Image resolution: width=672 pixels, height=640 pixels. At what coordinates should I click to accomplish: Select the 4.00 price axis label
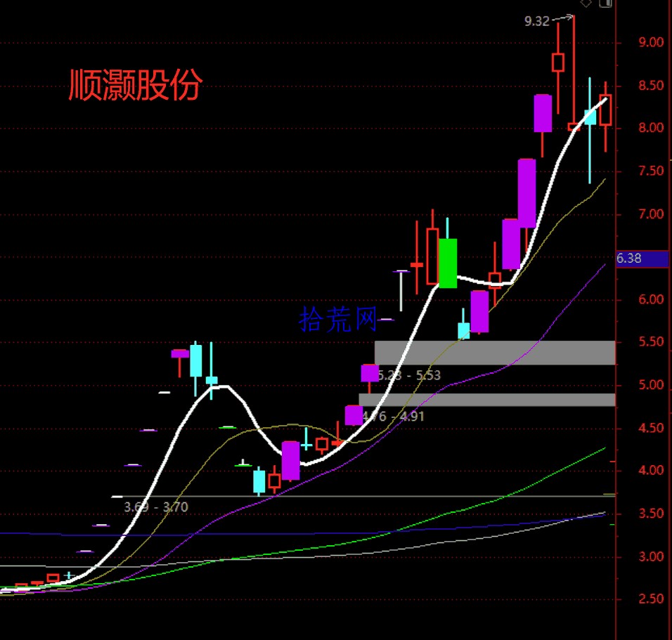[x=651, y=471]
